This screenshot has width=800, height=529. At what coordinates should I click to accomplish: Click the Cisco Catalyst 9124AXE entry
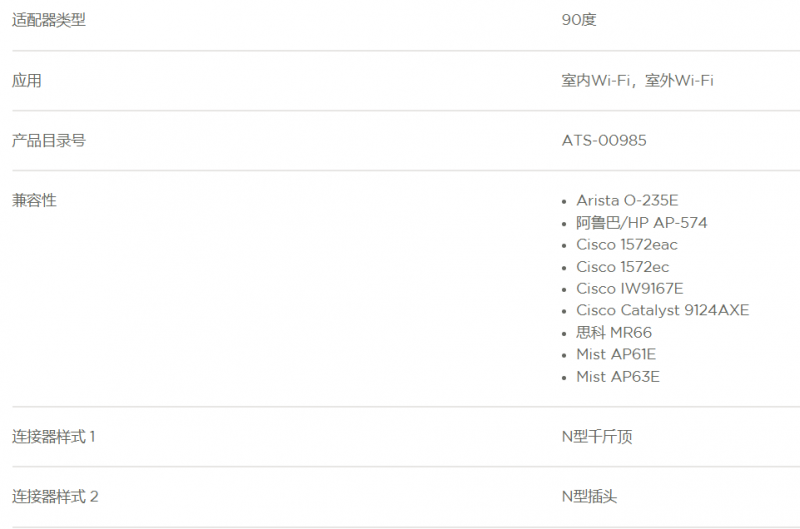point(663,310)
